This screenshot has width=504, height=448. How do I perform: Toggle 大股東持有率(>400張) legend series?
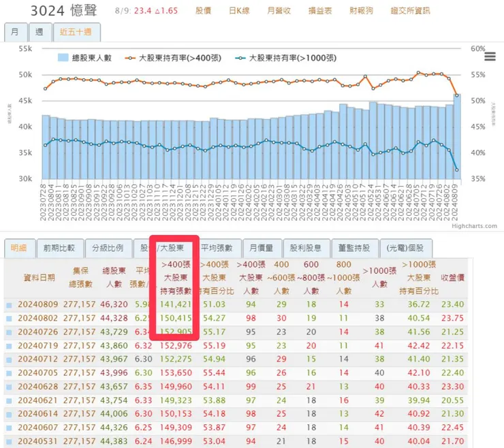click(x=173, y=58)
